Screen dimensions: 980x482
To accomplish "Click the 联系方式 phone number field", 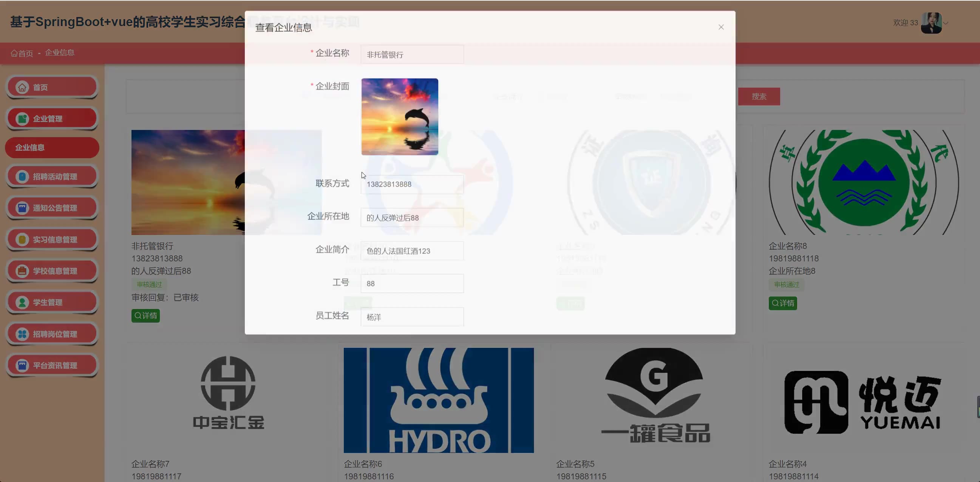I will pos(412,184).
